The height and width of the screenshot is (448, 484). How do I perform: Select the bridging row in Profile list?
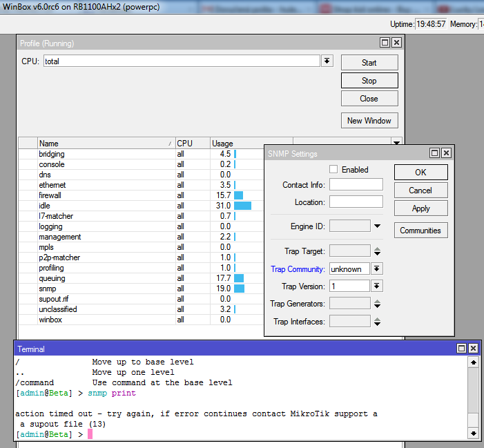coord(141,154)
